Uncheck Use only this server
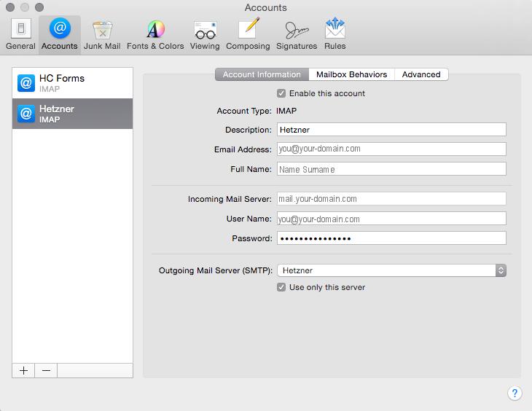The width and height of the screenshot is (532, 411). pyautogui.click(x=281, y=287)
